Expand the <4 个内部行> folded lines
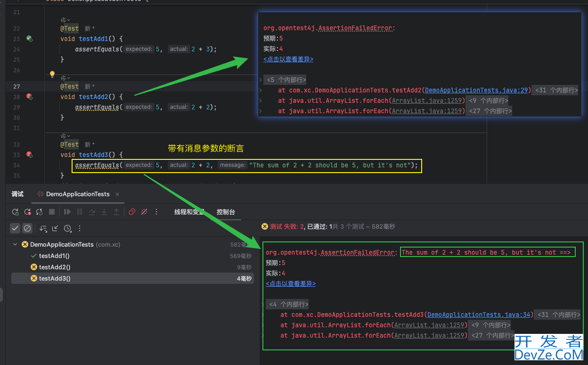 287,304
